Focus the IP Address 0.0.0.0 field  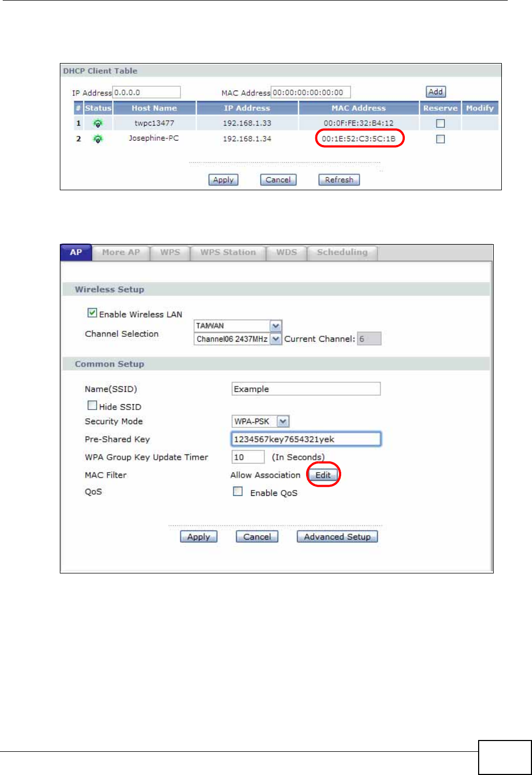click(146, 92)
